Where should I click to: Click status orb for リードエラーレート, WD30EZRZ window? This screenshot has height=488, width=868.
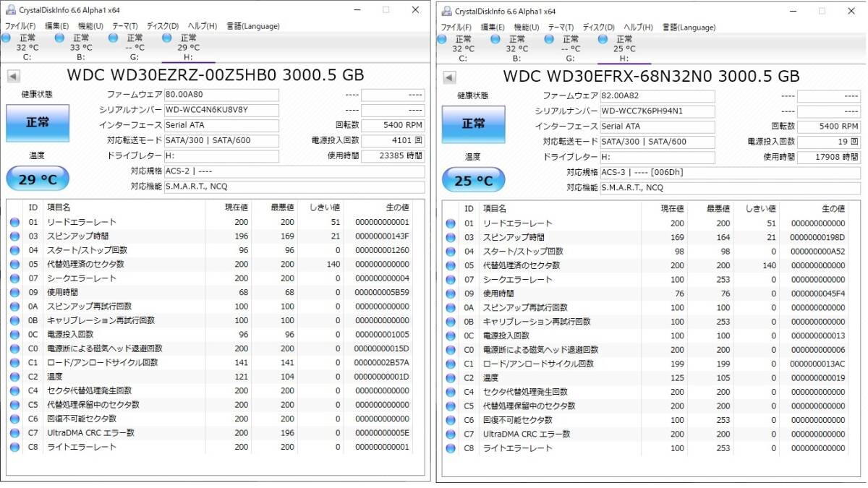[x=14, y=222]
